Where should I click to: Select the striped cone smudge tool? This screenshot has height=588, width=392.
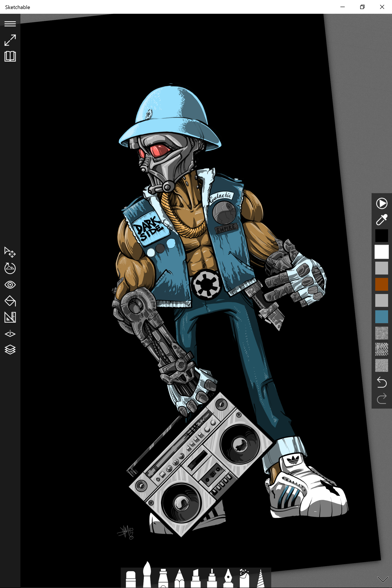(x=260, y=578)
